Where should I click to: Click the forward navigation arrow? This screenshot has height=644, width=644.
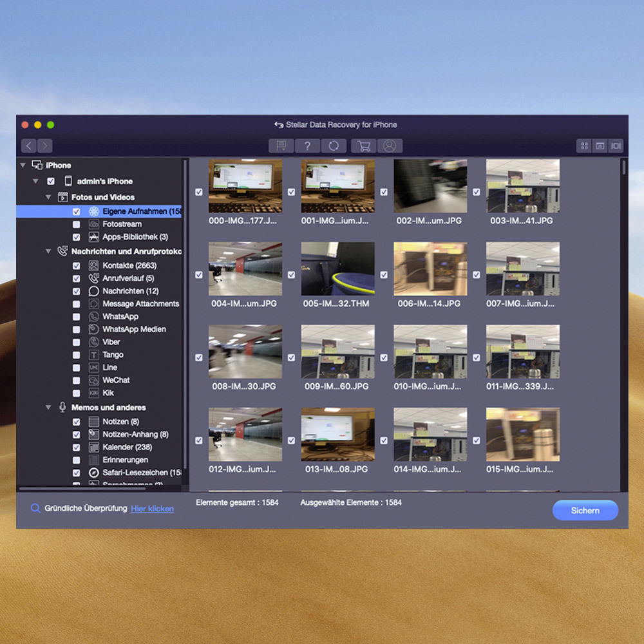click(45, 146)
